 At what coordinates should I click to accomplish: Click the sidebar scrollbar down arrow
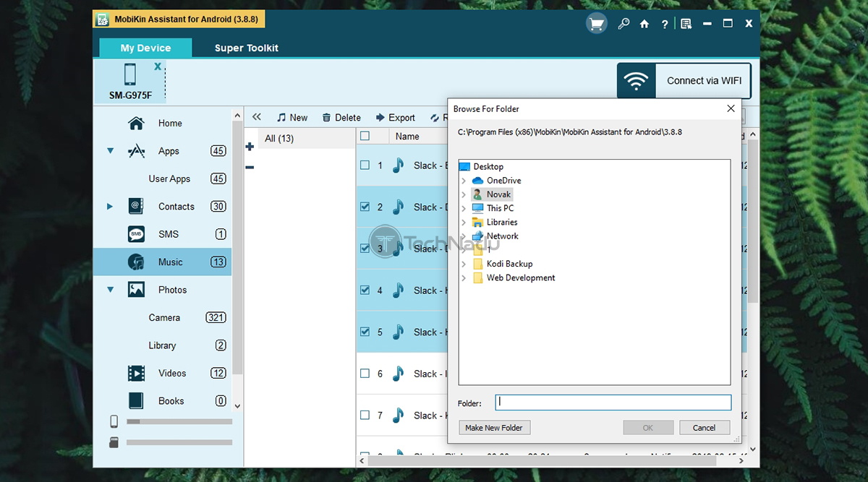(237, 407)
